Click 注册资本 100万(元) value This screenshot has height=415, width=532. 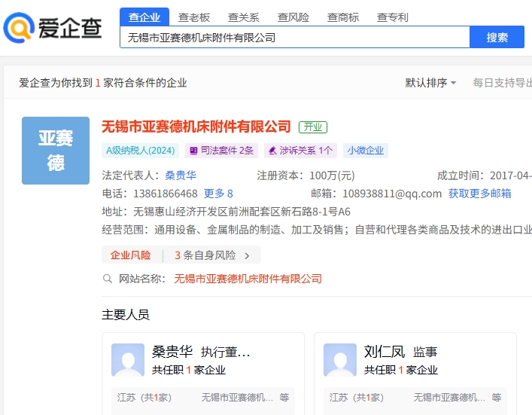(x=332, y=175)
